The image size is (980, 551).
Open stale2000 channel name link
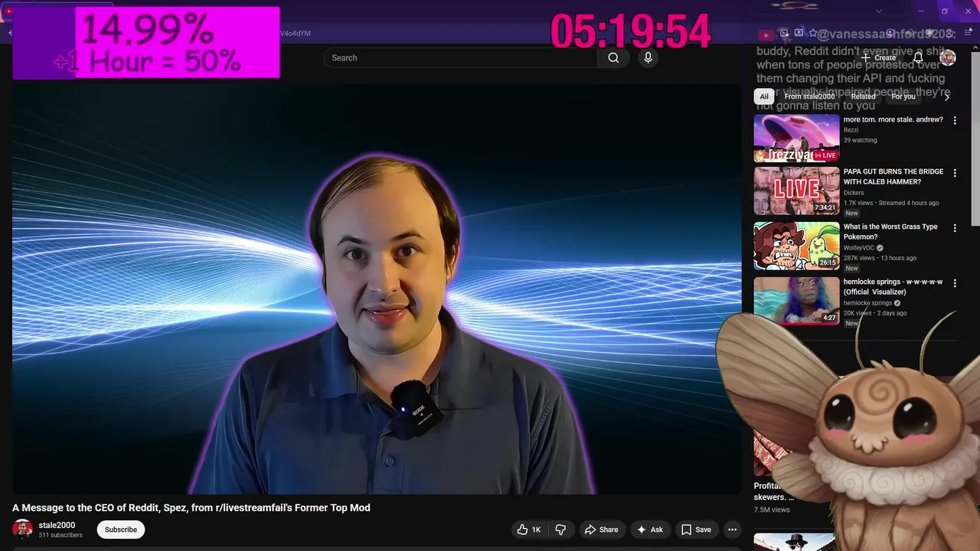57,525
